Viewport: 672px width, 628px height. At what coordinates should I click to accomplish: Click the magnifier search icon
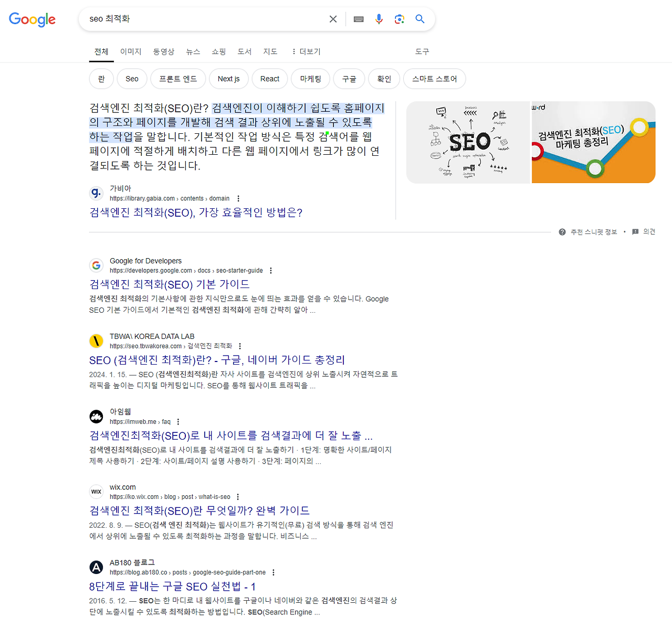pyautogui.click(x=419, y=19)
